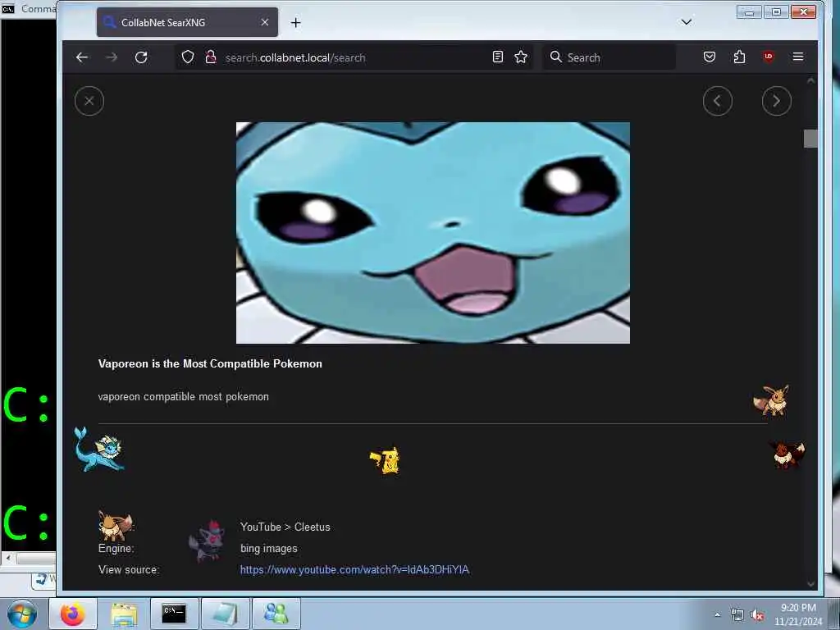Click the 'YouTube > Cleetus' text

285,527
